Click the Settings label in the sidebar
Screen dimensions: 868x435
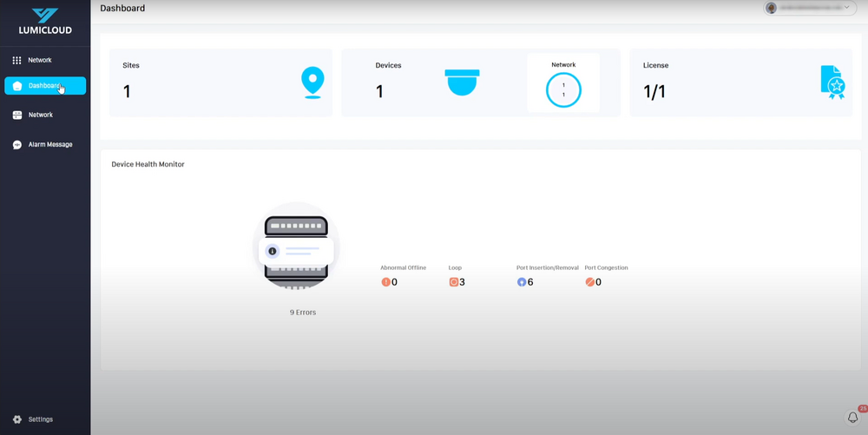click(x=41, y=419)
